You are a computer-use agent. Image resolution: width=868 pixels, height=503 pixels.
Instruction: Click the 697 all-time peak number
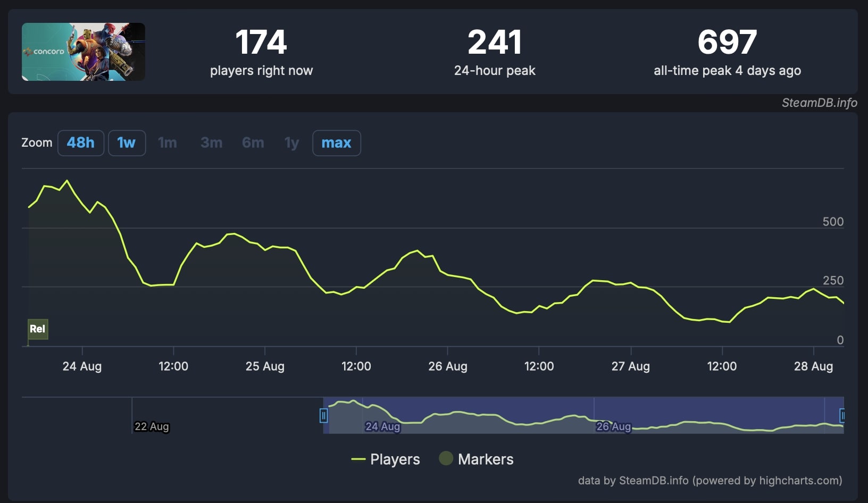[x=727, y=43]
